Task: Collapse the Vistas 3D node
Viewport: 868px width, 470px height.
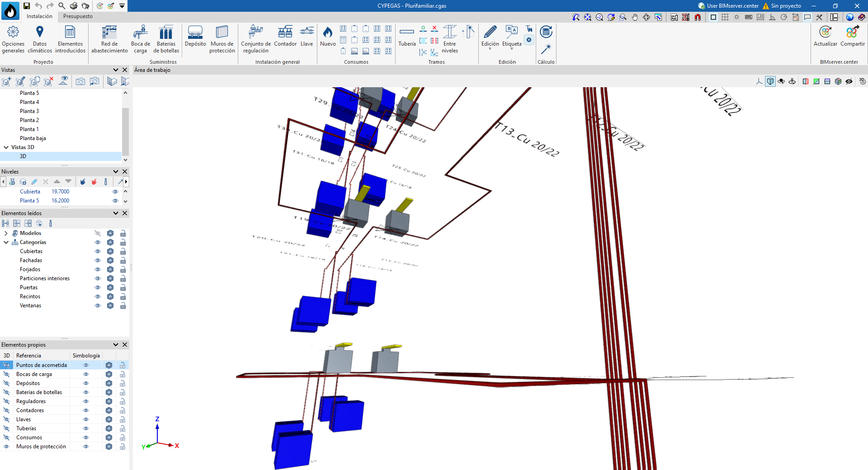Action: click(6, 147)
